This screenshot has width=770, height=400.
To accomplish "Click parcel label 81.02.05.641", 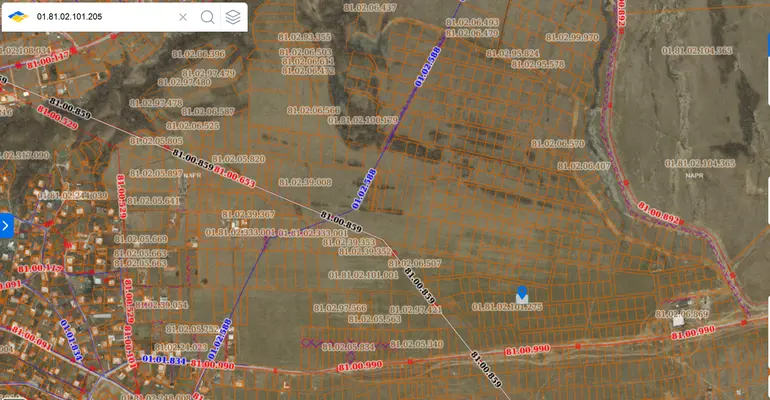I will (x=153, y=201).
